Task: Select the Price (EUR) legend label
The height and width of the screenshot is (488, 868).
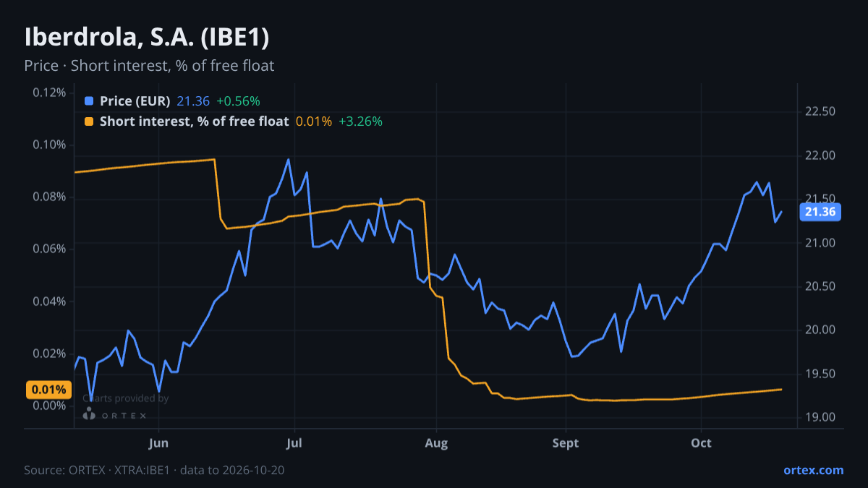Action: tap(135, 101)
